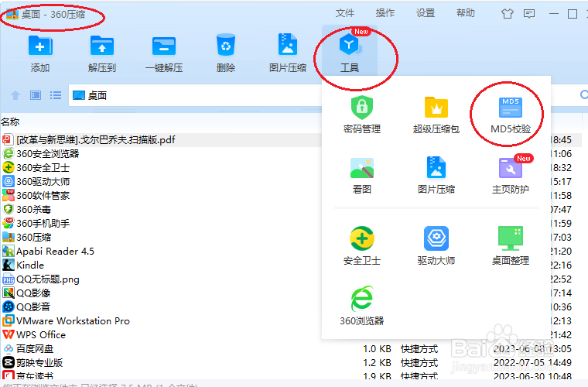The width and height of the screenshot is (588, 387).
Task: Click the 一键解压 one-click extract icon
Action: [164, 53]
